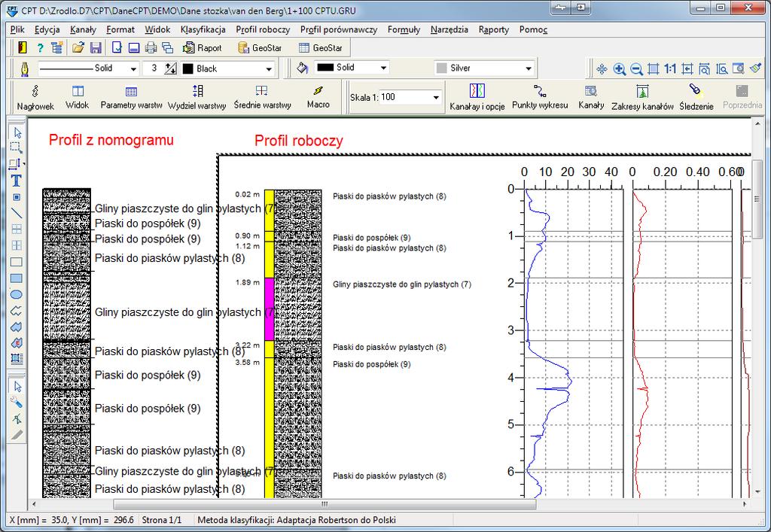This screenshot has width=771, height=532.
Task: Click the Kanały toolbar button
Action: click(x=591, y=97)
